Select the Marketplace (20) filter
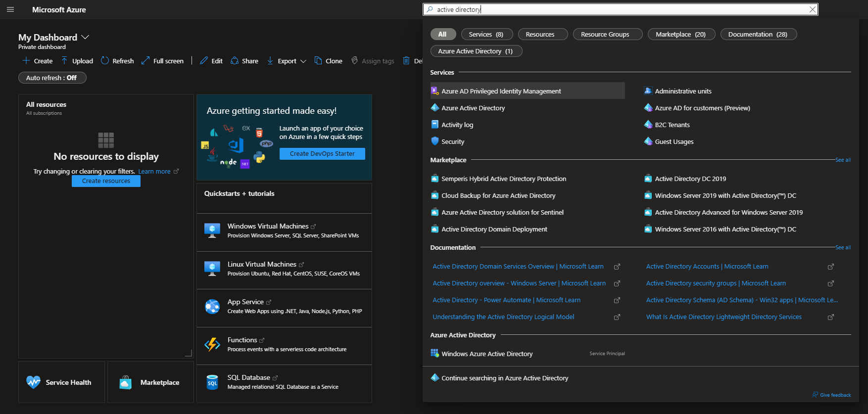Image resolution: width=868 pixels, height=414 pixels. tap(681, 34)
